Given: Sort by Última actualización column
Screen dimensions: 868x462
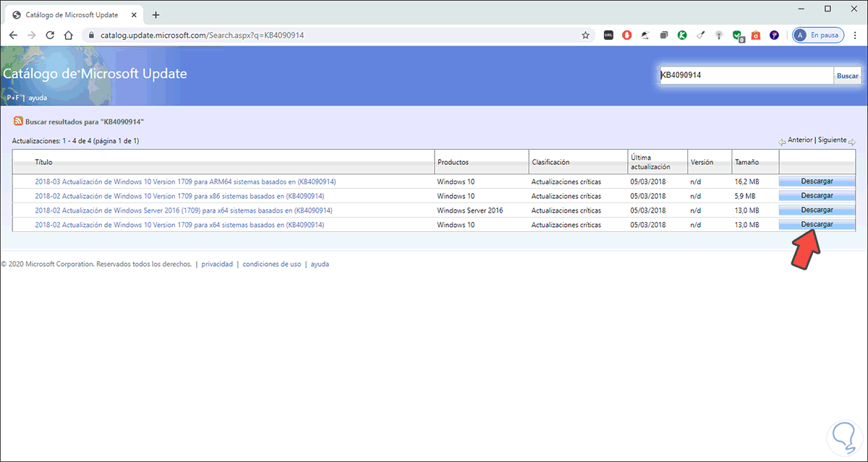Looking at the screenshot, I should coord(650,162).
